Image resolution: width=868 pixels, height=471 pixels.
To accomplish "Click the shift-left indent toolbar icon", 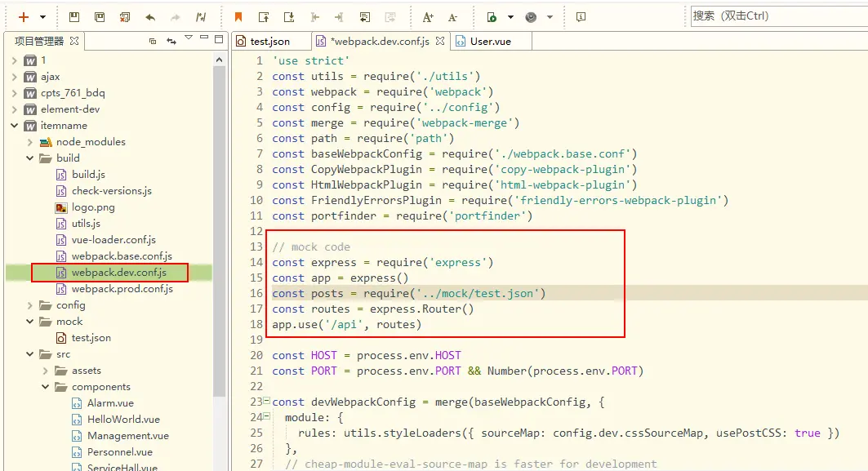I will [x=314, y=17].
